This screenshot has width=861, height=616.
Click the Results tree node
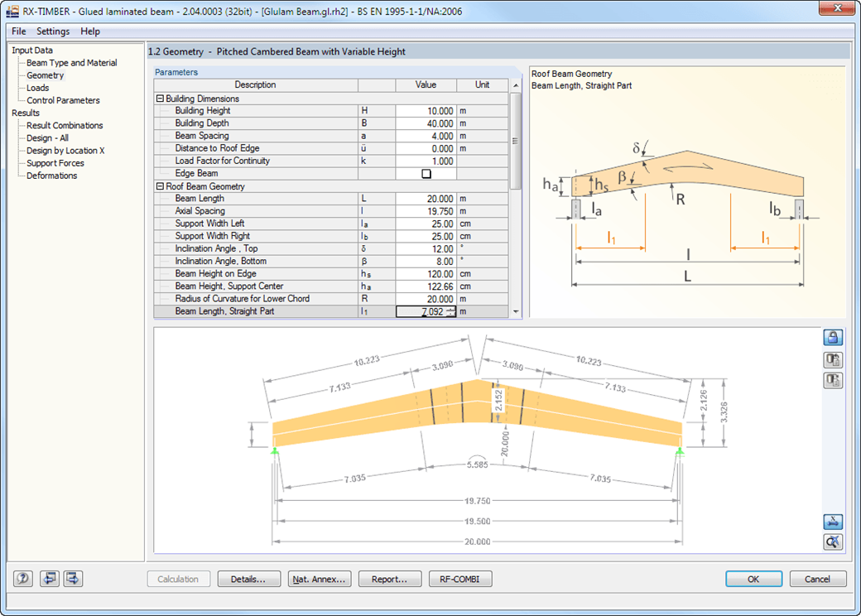[26, 113]
